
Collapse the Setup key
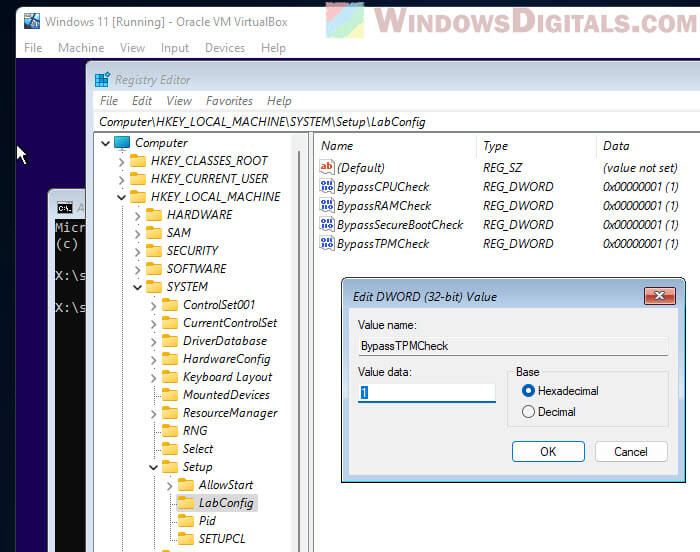154,467
